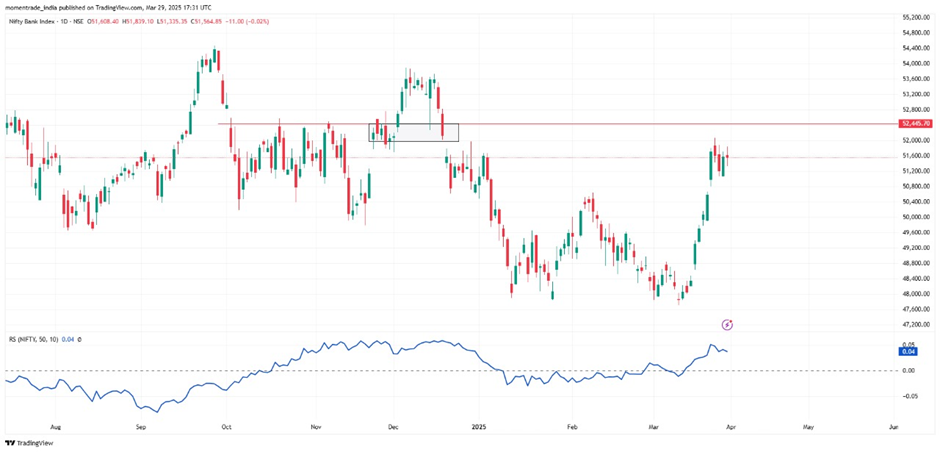The image size is (940, 452).
Task: Click the Sep time axis label
Action: (141, 427)
